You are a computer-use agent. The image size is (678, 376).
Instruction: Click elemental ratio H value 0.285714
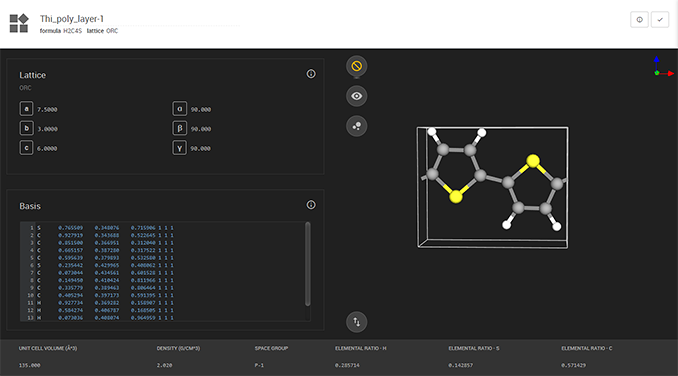pos(347,365)
